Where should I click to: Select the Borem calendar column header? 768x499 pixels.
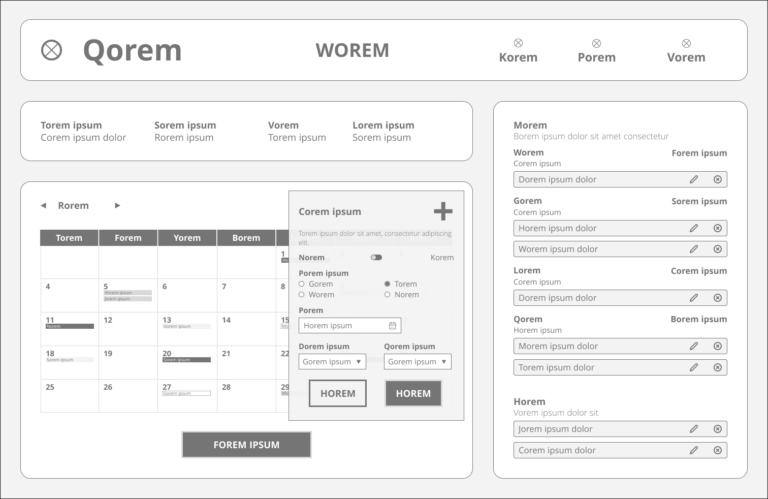click(x=246, y=238)
